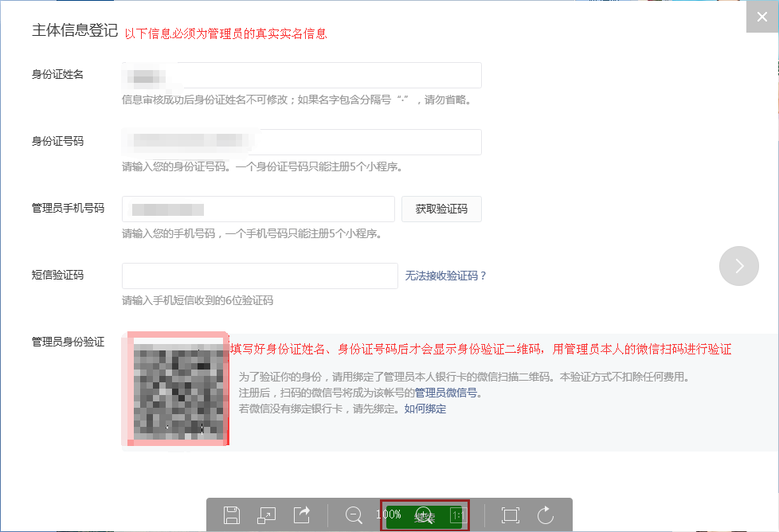Click the save image icon in viewer toolbar

click(x=232, y=514)
